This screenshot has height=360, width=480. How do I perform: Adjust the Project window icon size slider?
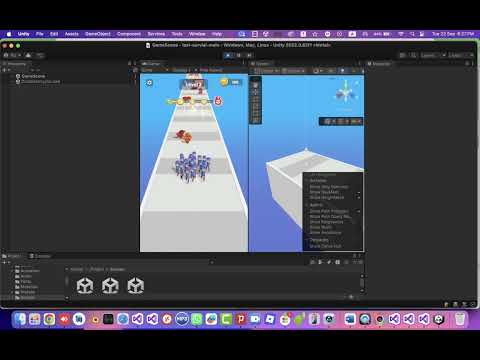click(351, 297)
